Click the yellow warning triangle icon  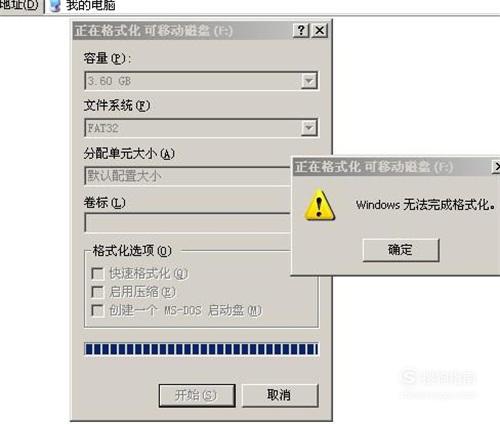[319, 205]
